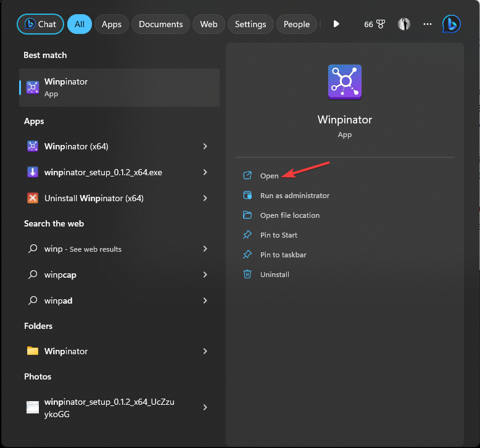Switch to the Settings filter tab

(x=250, y=24)
